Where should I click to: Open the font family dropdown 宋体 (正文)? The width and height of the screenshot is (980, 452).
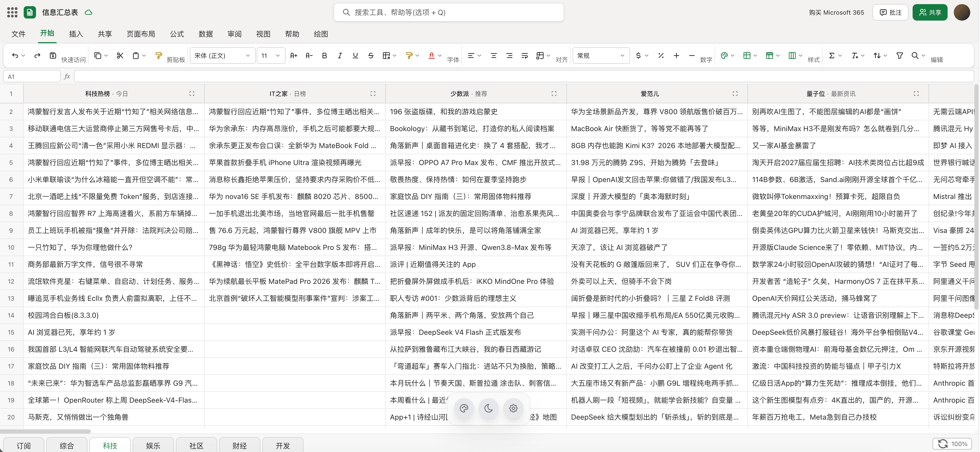(x=222, y=56)
